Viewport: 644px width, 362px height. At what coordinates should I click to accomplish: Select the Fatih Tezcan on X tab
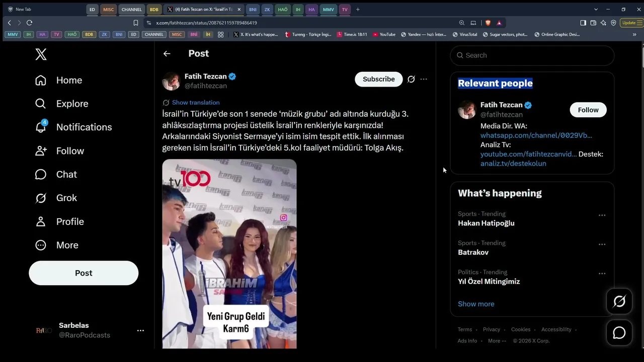point(203,10)
